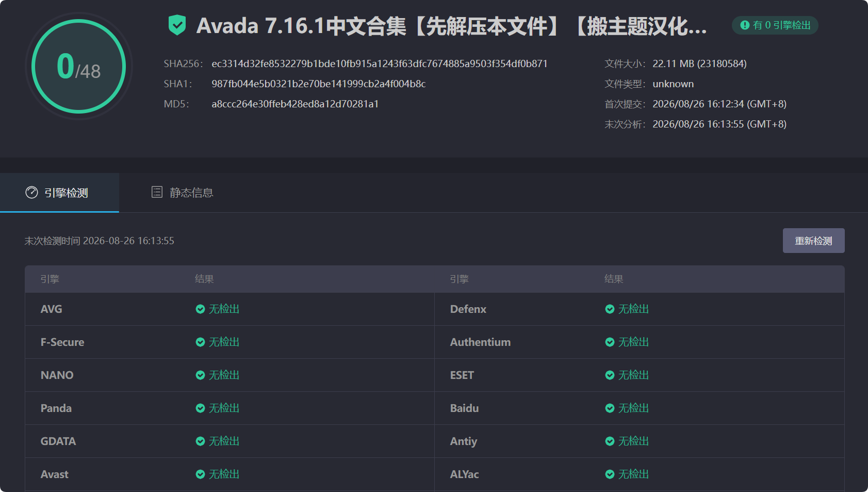Screen dimensions: 868x492
Task: Click 无检出 result text in the GDATA row
Action: click(x=224, y=441)
